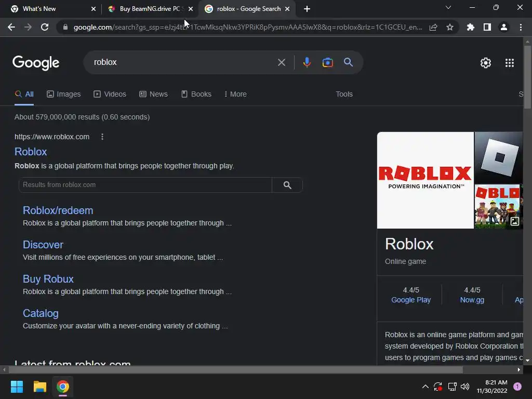The width and height of the screenshot is (532, 399).
Task: Open the taskbar clock and date
Action: pyautogui.click(x=492, y=387)
